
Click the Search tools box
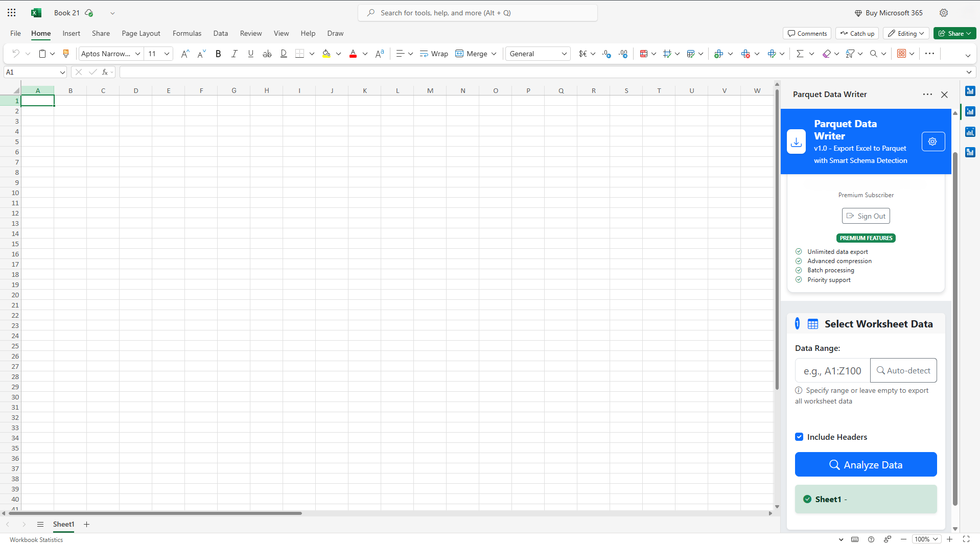pos(478,13)
